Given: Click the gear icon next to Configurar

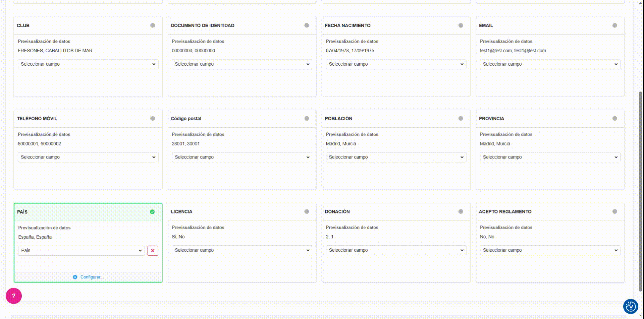Looking at the screenshot, I should (75, 277).
